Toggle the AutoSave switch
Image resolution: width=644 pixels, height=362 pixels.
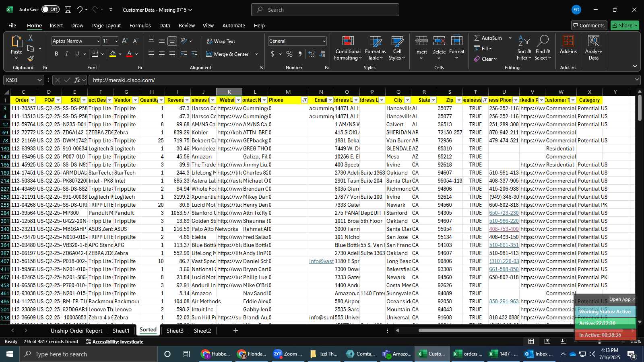pyautogui.click(x=50, y=9)
